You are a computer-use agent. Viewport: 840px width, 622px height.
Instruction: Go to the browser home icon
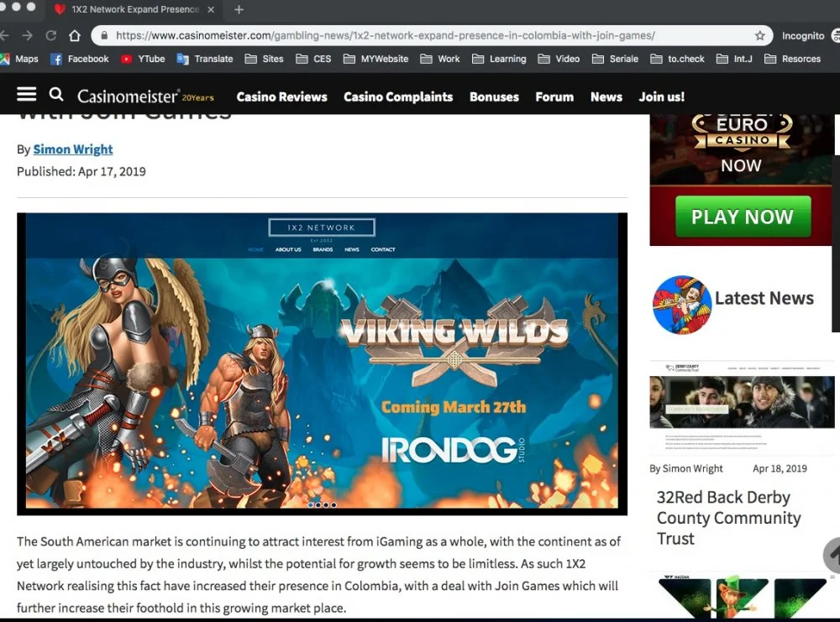click(75, 36)
